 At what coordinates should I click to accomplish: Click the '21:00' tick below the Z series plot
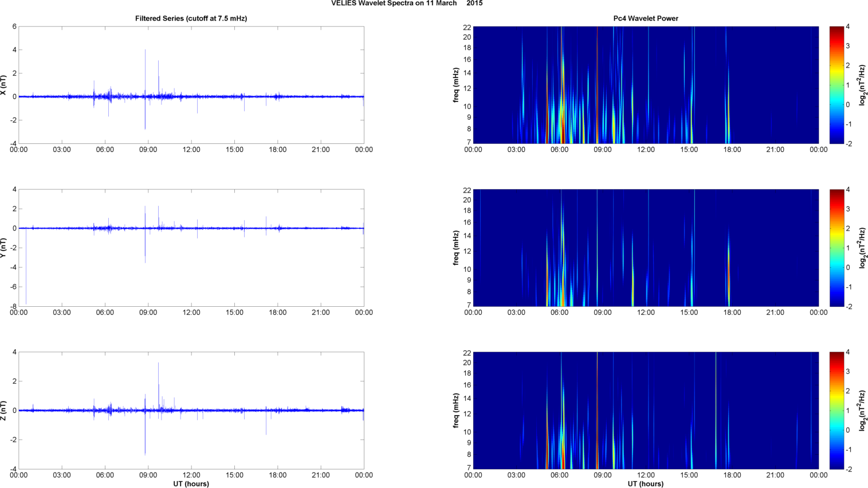point(321,475)
